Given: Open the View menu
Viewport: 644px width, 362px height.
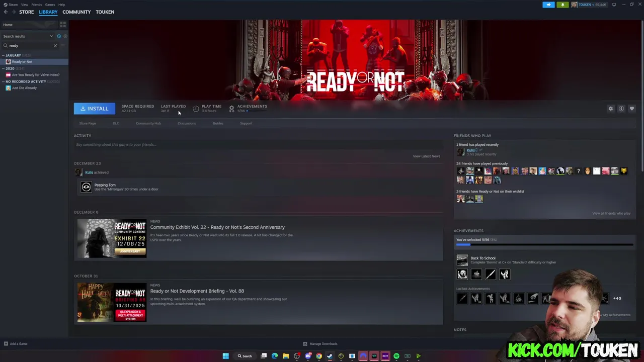Looking at the screenshot, I should 24,5.
